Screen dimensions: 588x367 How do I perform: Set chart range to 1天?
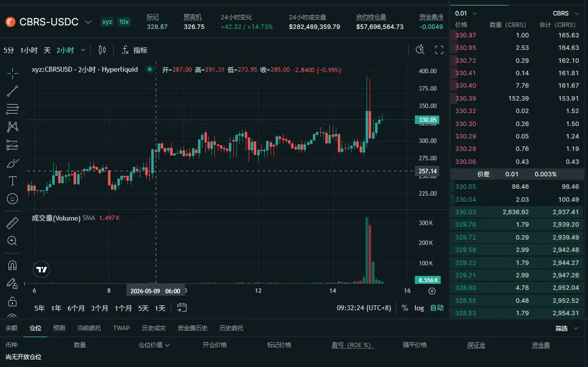coord(160,308)
